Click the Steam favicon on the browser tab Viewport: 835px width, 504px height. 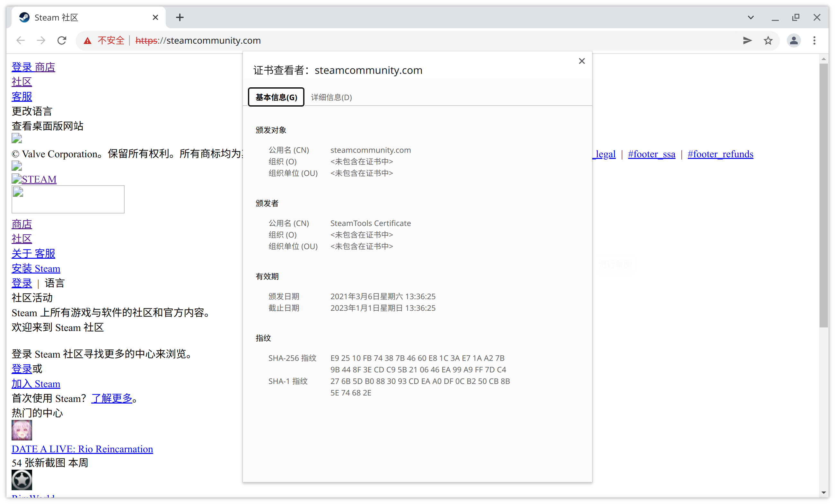(x=24, y=17)
